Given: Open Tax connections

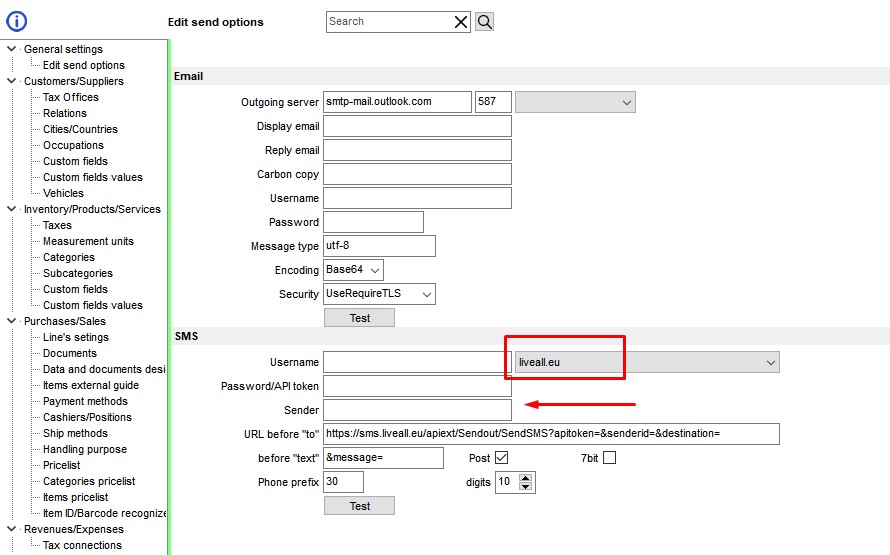Looking at the screenshot, I should (x=82, y=545).
